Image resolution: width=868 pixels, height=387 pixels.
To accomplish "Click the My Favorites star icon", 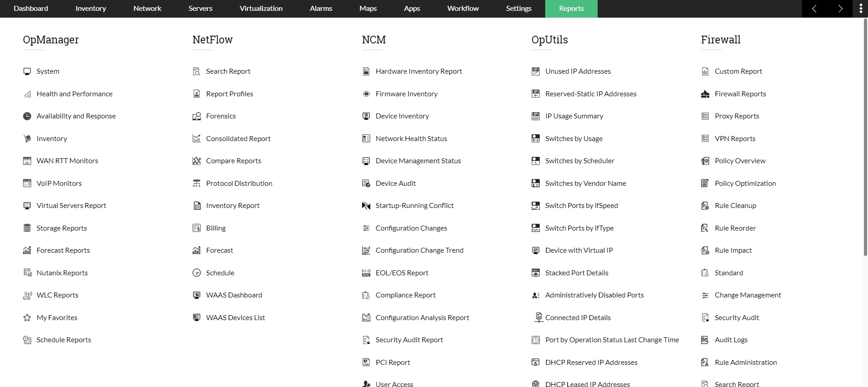I will coord(27,318).
